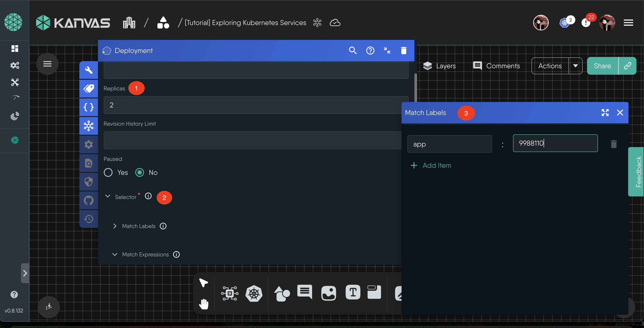Viewport: 644px width, 328px height.
Task: Click the Share button
Action: click(602, 66)
